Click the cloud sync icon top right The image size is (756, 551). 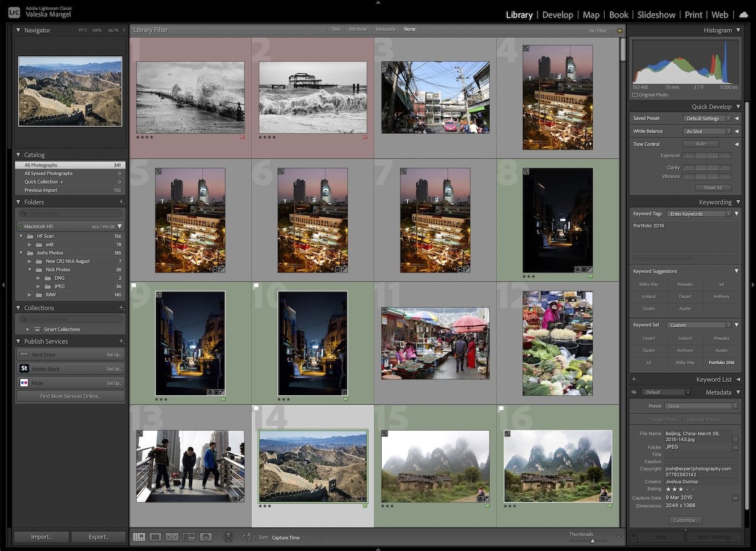point(743,14)
